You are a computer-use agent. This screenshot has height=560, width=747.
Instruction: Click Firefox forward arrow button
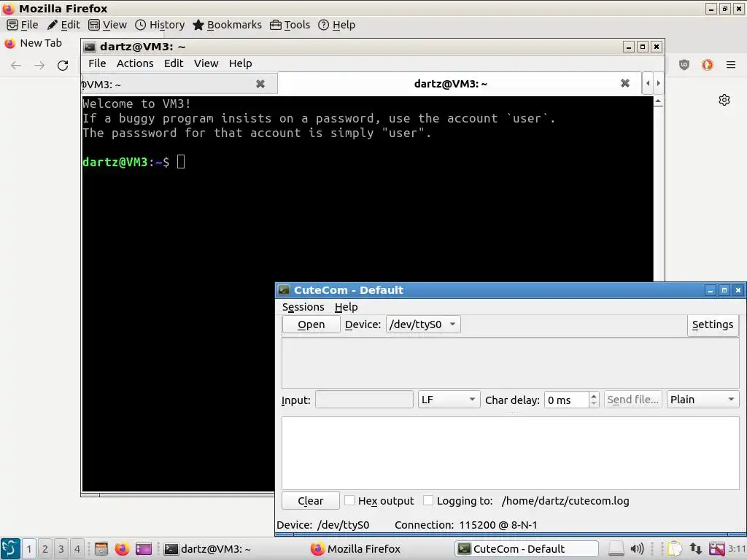39,65
